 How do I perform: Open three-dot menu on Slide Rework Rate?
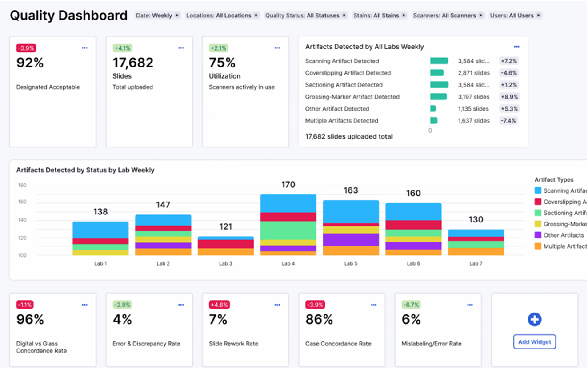pos(277,305)
